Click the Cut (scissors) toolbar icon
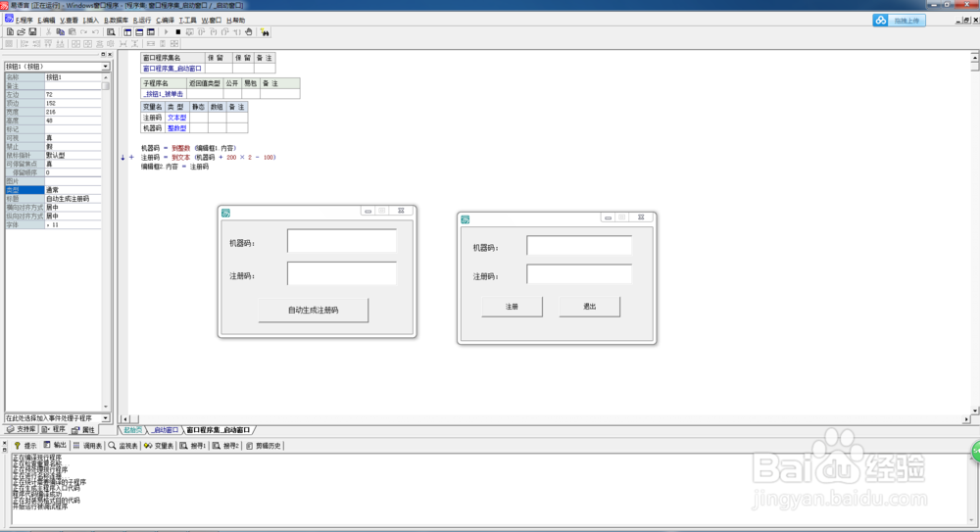 [48, 32]
